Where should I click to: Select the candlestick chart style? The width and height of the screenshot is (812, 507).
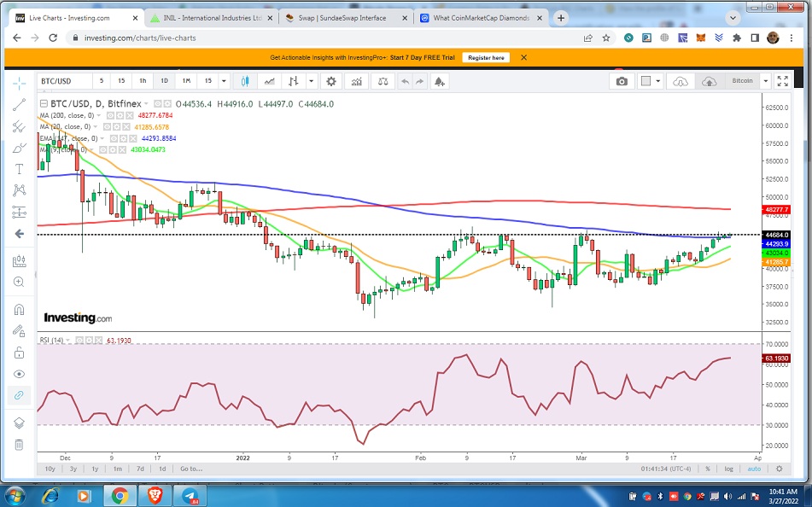coord(245,81)
